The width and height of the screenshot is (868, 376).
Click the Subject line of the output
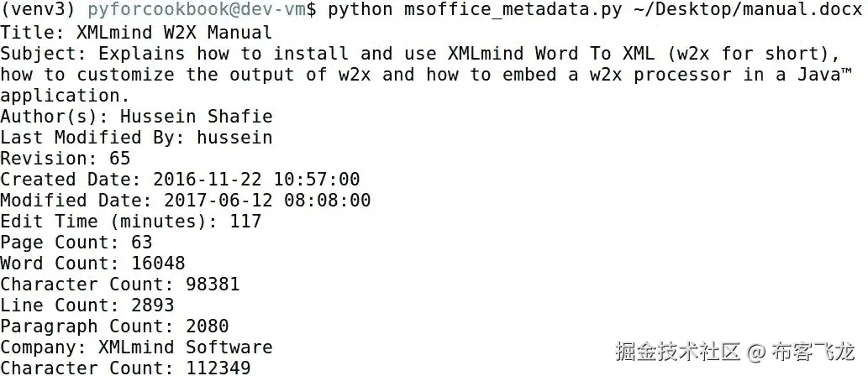(x=420, y=54)
